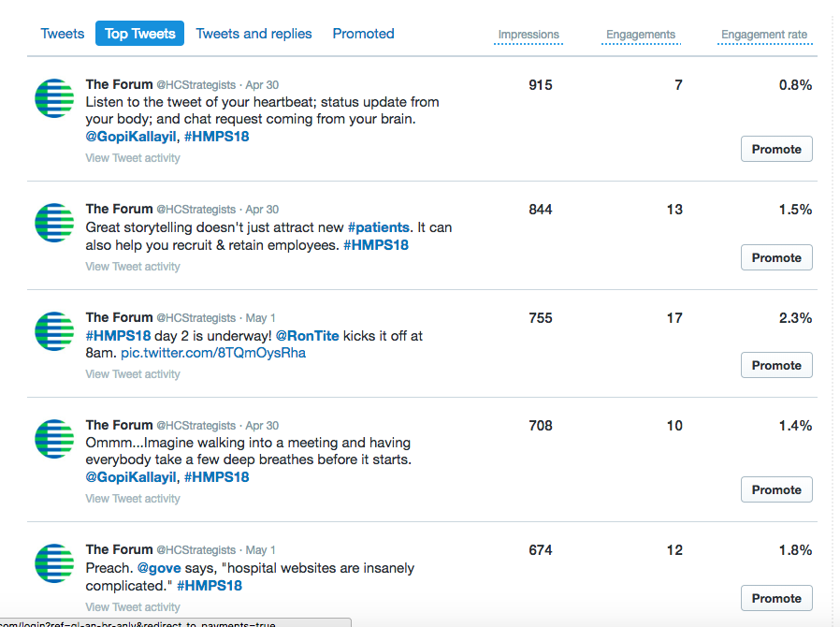The height and width of the screenshot is (627, 840).
Task: Open pic.twitter.com/8TQmOysRha link
Action: [213, 353]
